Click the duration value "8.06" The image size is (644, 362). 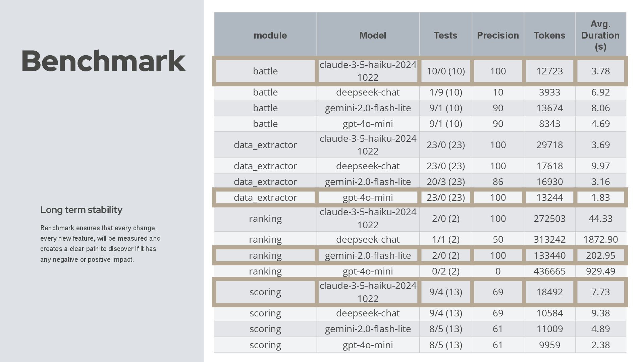click(x=600, y=108)
